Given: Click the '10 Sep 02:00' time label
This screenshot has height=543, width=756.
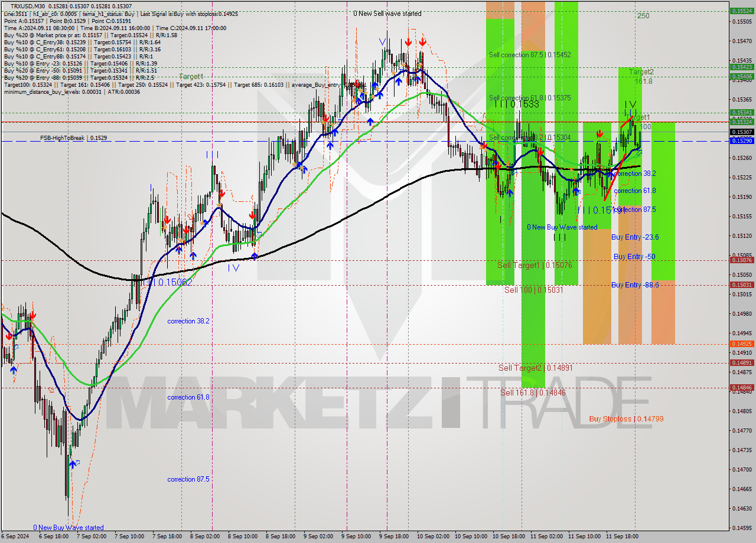Looking at the screenshot, I should (x=433, y=537).
